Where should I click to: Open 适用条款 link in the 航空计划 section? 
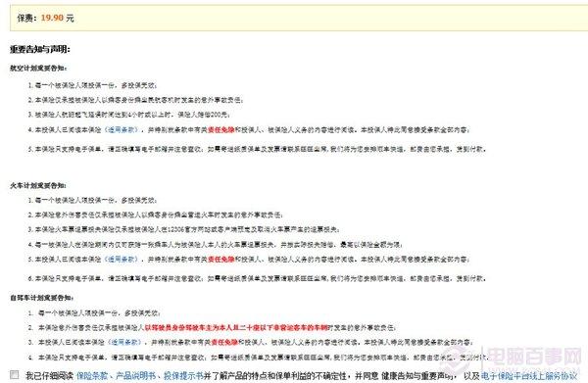click(x=122, y=129)
